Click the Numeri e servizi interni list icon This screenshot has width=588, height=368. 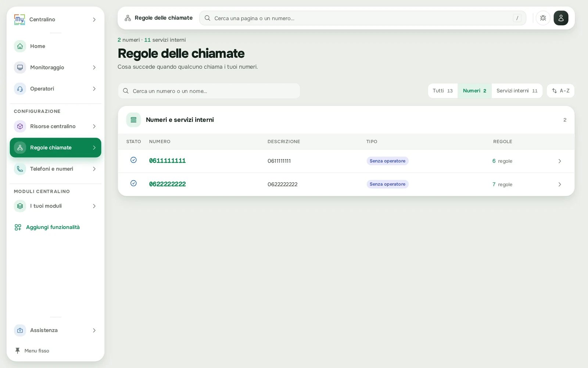[x=133, y=120]
